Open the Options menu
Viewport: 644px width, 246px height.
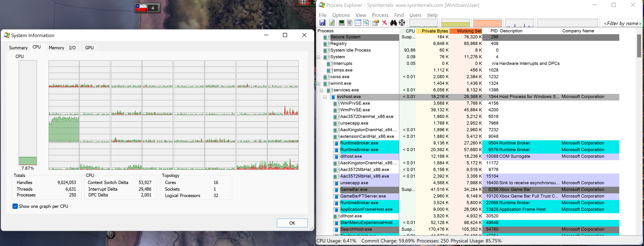(x=340, y=15)
